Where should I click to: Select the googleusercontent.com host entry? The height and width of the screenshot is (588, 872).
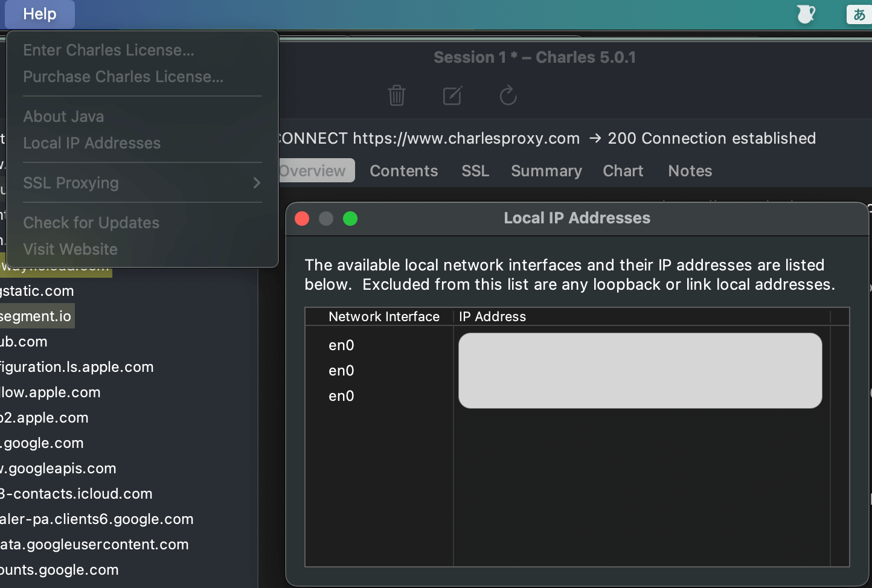click(x=95, y=545)
